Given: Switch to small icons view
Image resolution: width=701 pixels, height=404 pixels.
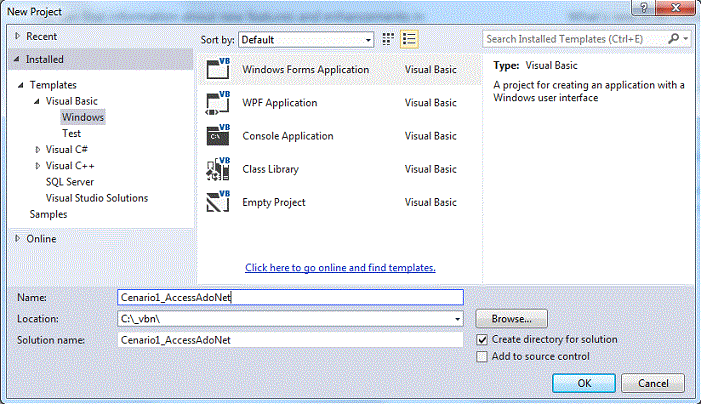Looking at the screenshot, I should (388, 39).
